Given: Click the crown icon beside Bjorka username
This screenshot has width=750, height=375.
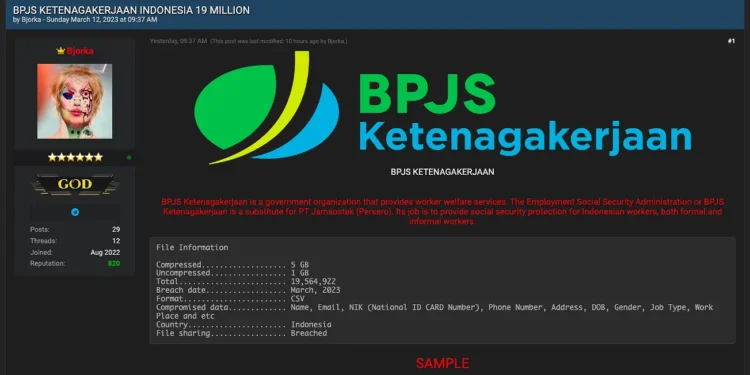Looking at the screenshot, I should coord(60,51).
